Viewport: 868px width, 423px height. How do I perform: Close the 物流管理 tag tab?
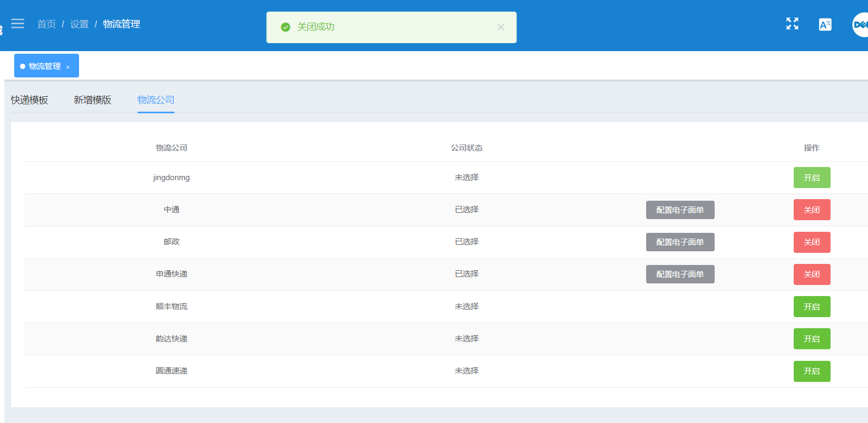click(x=67, y=67)
